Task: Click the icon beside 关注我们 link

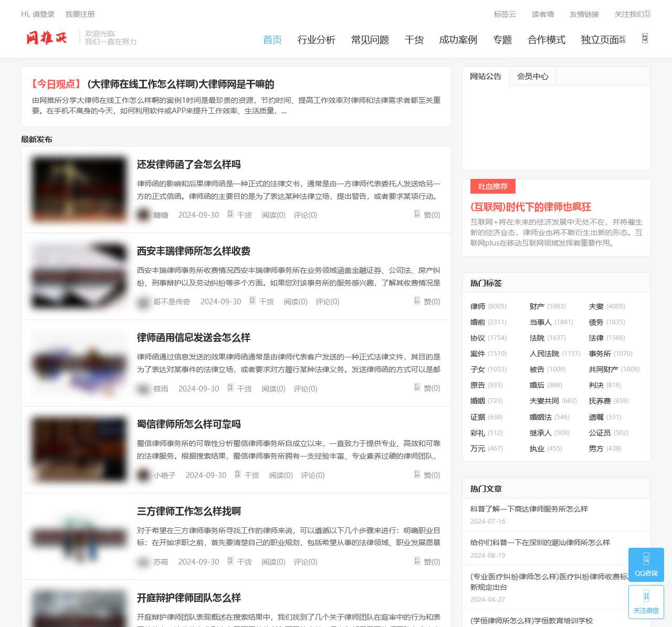Action: pyautogui.click(x=647, y=14)
